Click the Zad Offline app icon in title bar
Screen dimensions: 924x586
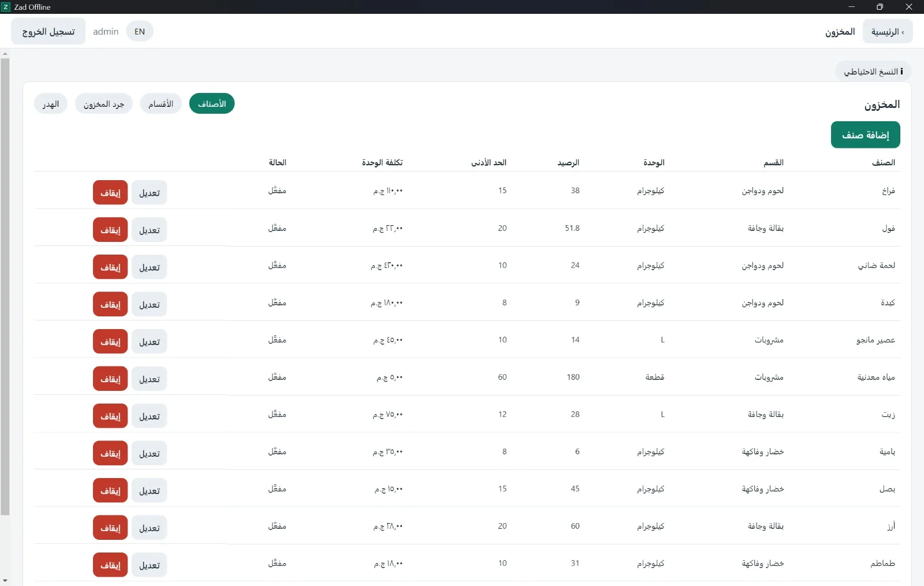click(x=6, y=7)
